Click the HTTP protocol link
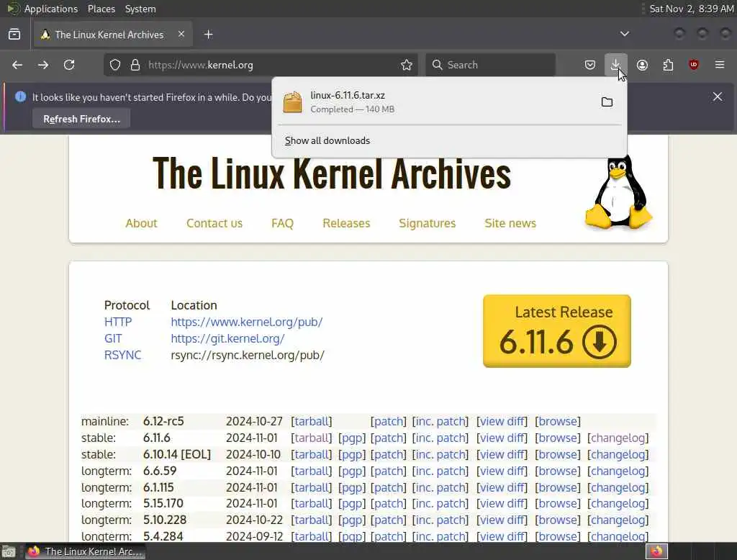This screenshot has height=560, width=737. (x=118, y=322)
